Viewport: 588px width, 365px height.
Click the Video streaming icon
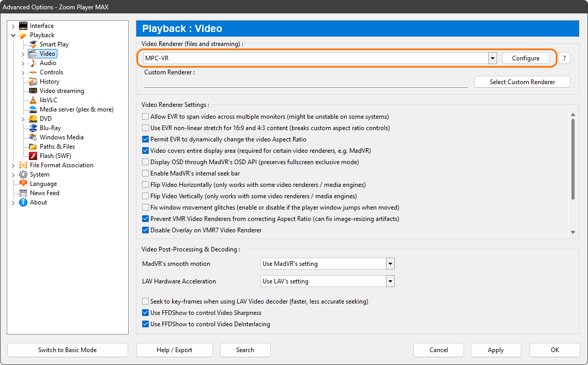pyautogui.click(x=34, y=91)
